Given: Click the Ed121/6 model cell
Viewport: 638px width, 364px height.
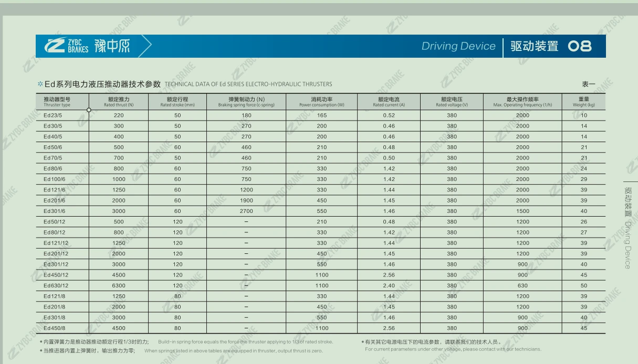Looking at the screenshot, I should pyautogui.click(x=54, y=190).
